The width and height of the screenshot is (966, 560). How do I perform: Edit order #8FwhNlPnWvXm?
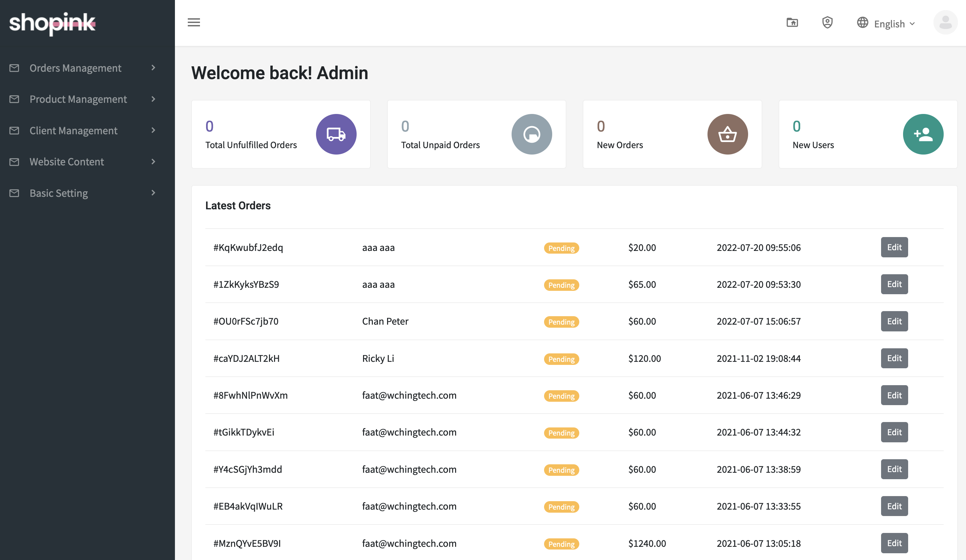894,395
